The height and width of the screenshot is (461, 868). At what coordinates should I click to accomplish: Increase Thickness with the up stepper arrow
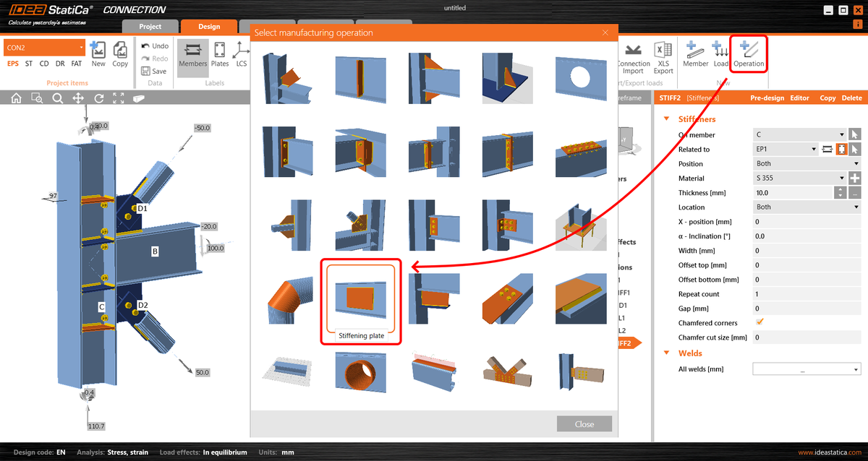(841, 189)
